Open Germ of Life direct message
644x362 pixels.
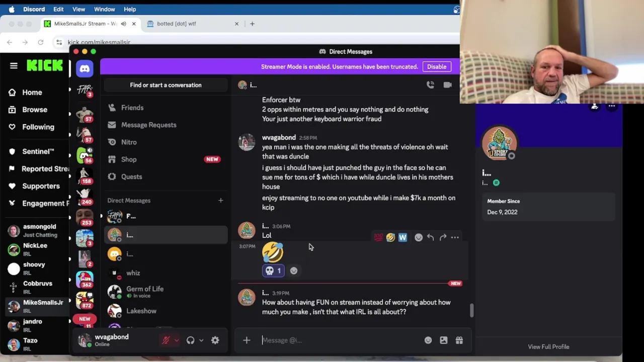pos(166,292)
